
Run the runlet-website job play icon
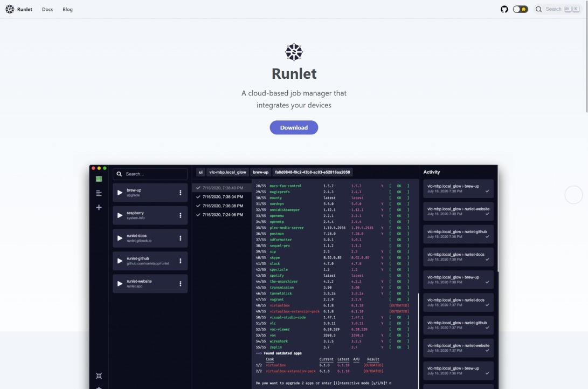(120, 283)
